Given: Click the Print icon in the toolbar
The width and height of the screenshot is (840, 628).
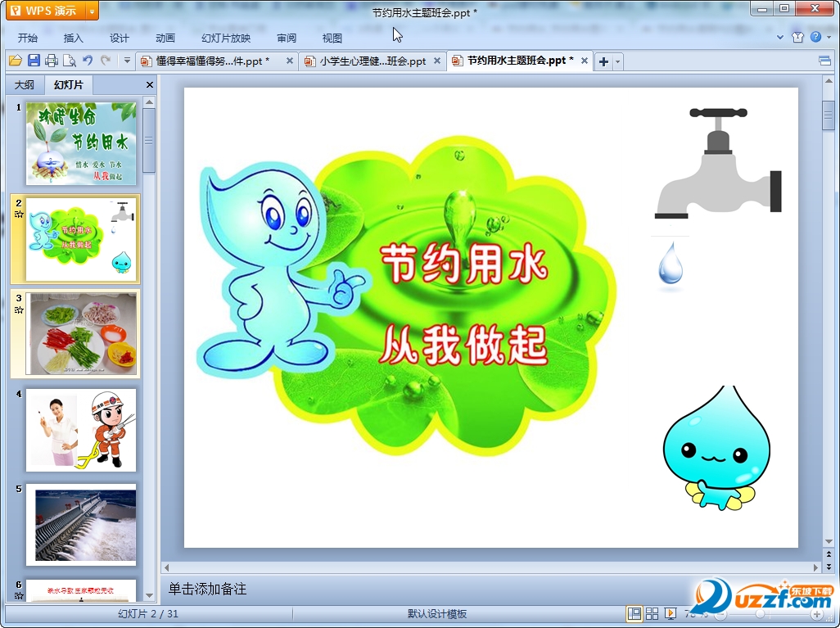Looking at the screenshot, I should [x=52, y=61].
